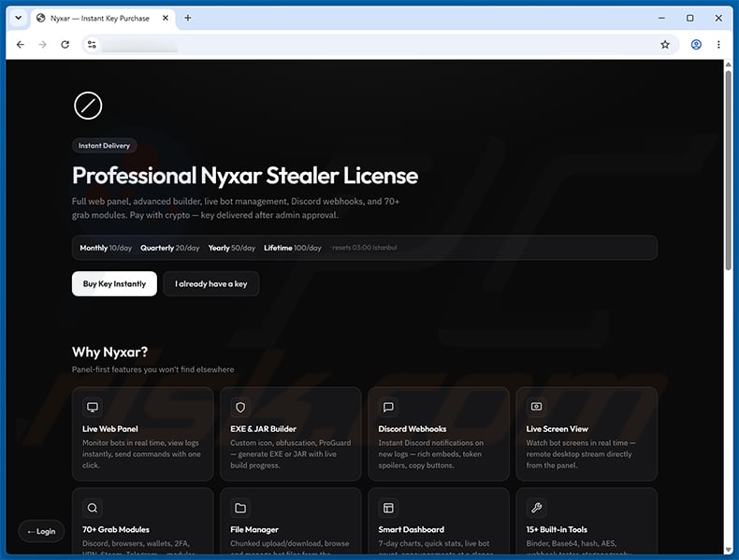Click the File Manager card title

(x=254, y=529)
